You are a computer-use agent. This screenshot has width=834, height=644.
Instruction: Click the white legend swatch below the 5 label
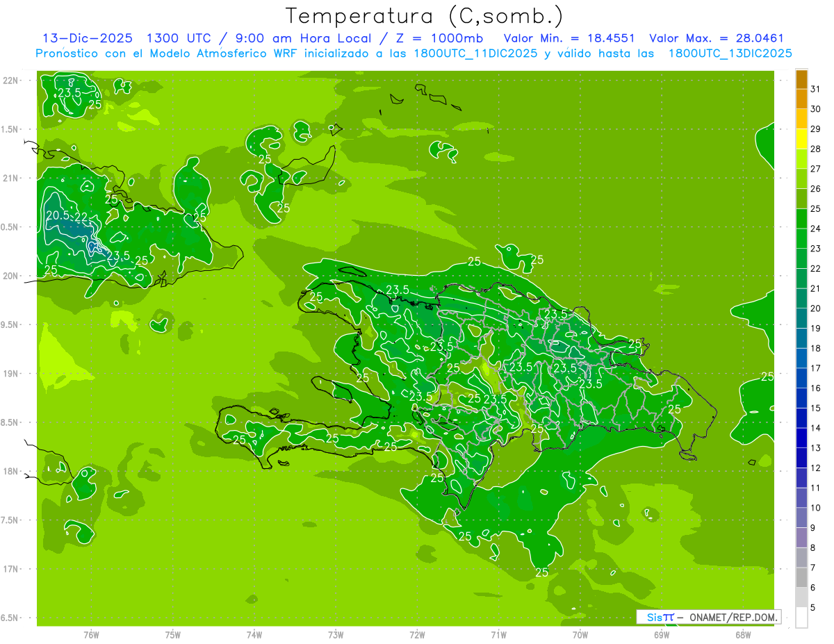point(801,618)
